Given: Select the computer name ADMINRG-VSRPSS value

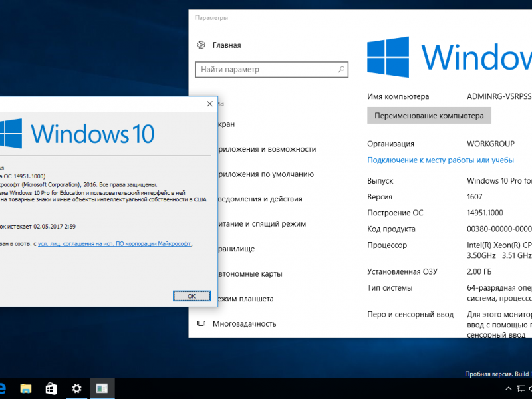Looking at the screenshot, I should [x=499, y=96].
